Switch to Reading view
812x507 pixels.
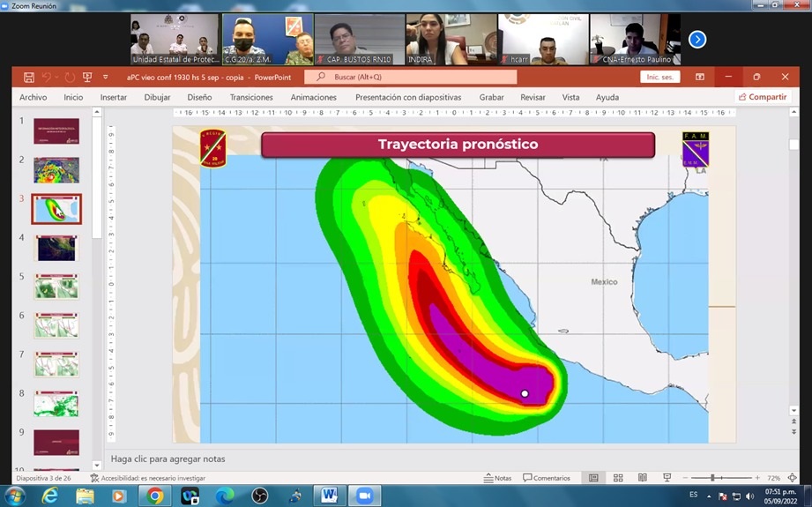[x=642, y=478]
